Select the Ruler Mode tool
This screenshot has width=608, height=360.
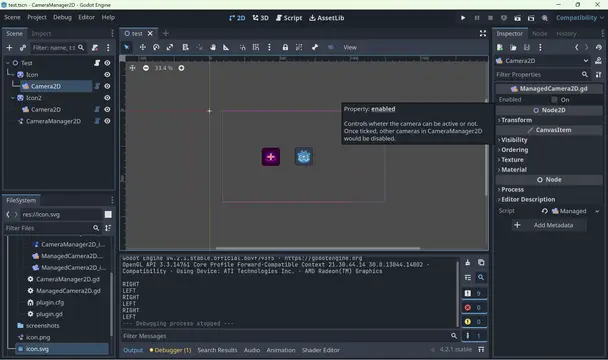(x=226, y=47)
